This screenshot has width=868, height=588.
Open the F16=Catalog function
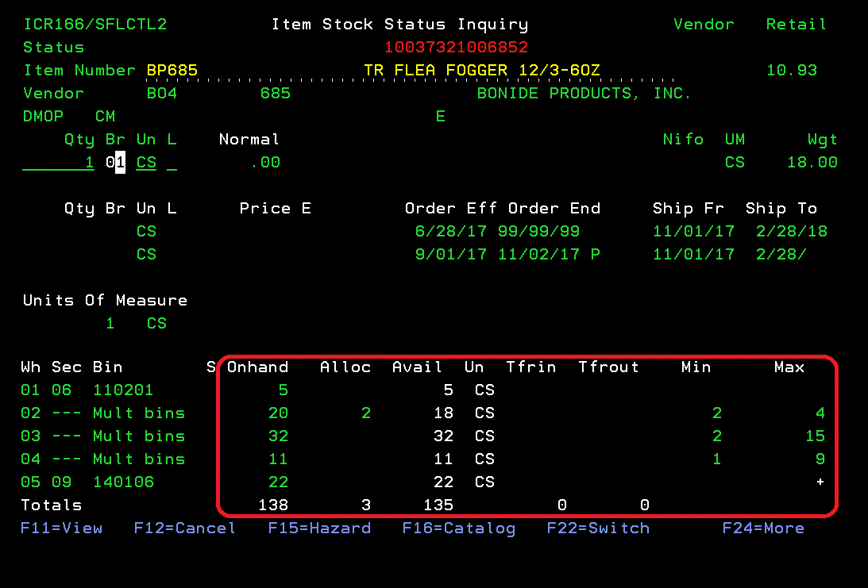[458, 528]
